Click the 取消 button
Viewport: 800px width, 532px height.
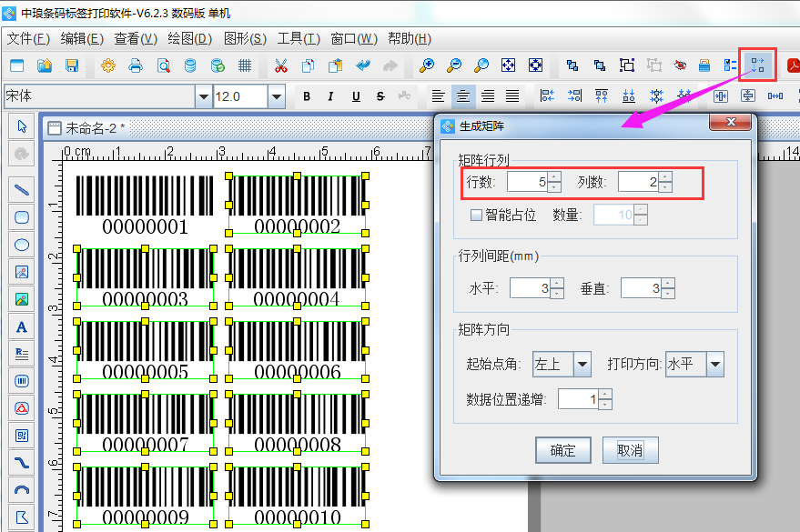click(630, 450)
